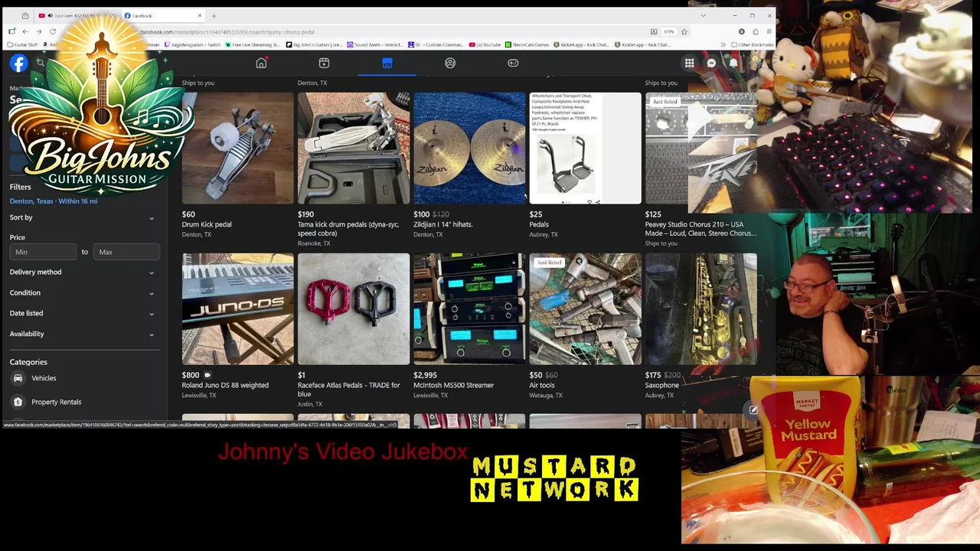Open the Gaming controller icon
Viewport: 980px width, 551px height.
point(513,63)
